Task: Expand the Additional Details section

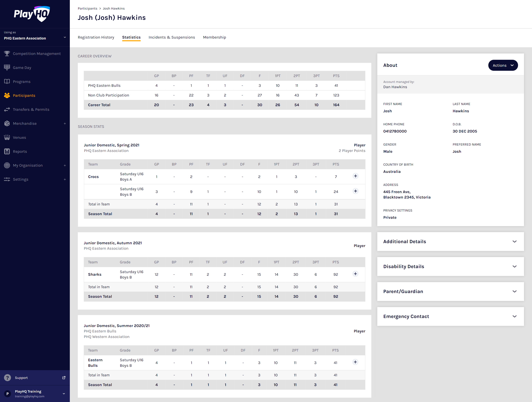Action: pyautogui.click(x=514, y=241)
